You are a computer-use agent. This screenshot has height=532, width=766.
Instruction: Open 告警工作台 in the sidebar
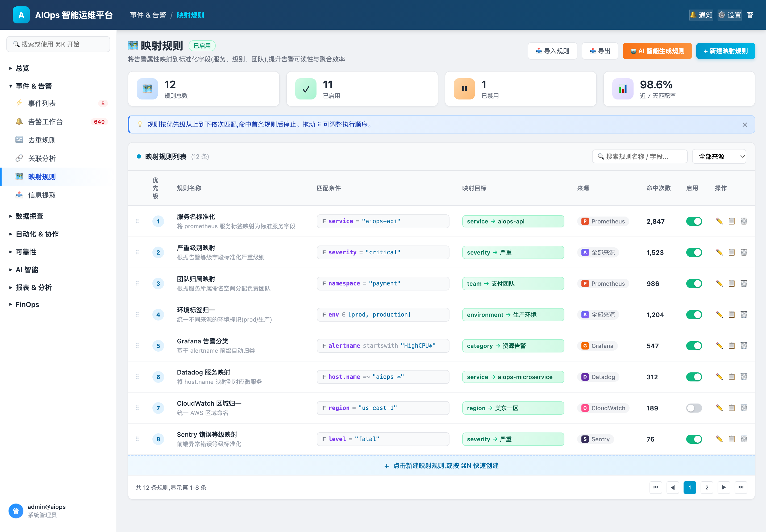(x=58, y=122)
